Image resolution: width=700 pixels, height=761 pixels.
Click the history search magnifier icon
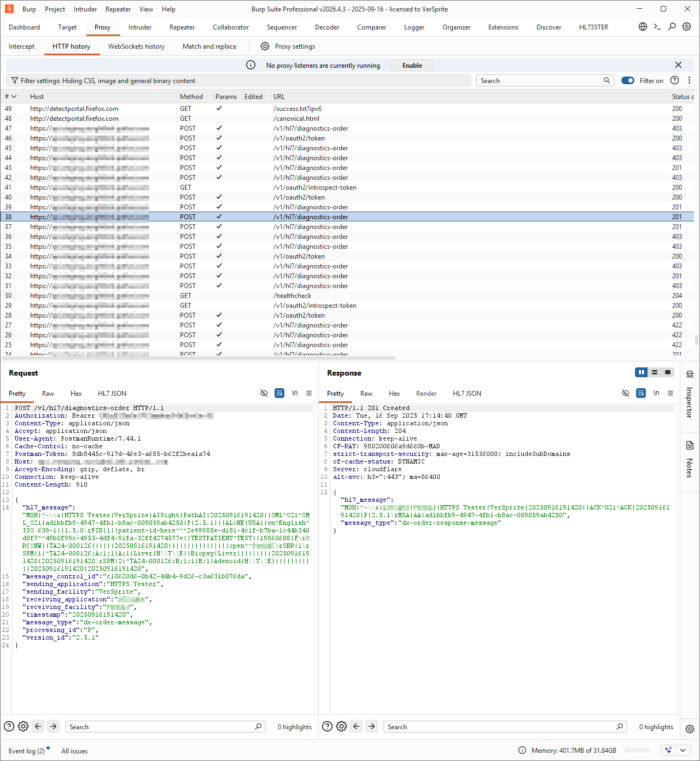click(x=606, y=80)
